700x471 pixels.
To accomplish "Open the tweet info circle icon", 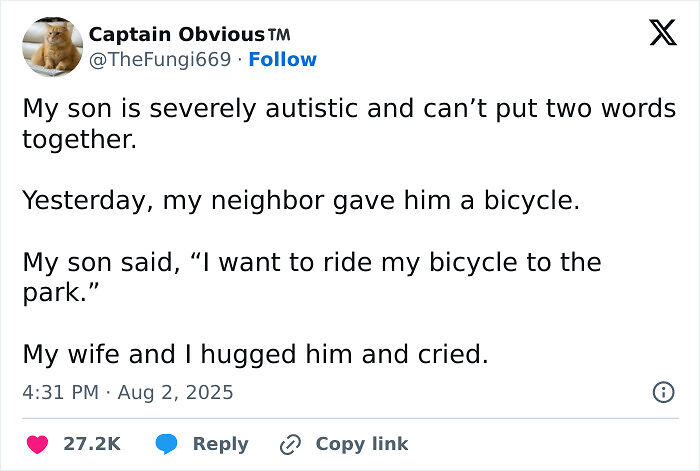I will point(662,393).
